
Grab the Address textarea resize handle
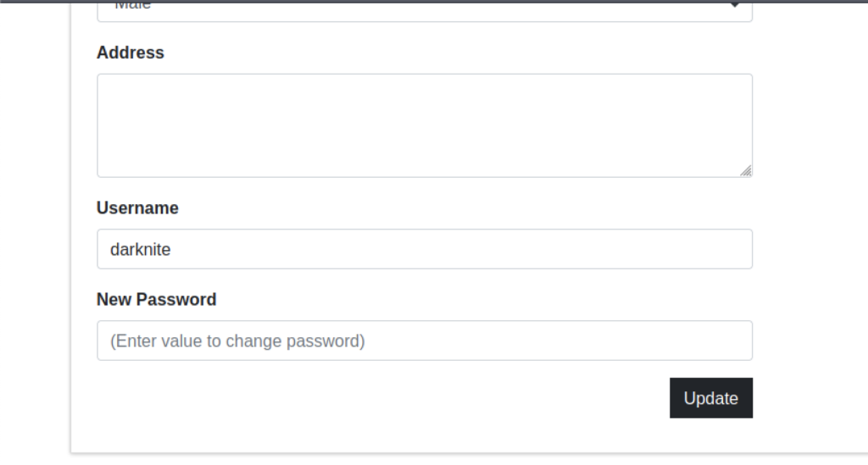745,170
